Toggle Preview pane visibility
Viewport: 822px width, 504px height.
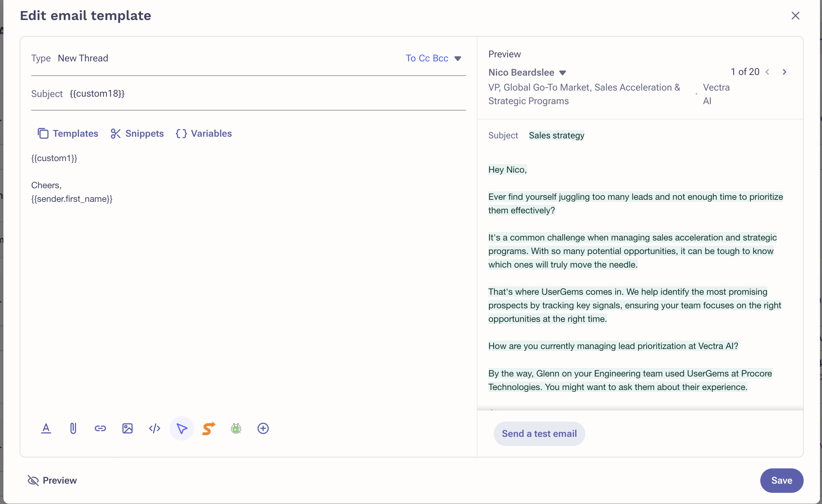tap(52, 480)
